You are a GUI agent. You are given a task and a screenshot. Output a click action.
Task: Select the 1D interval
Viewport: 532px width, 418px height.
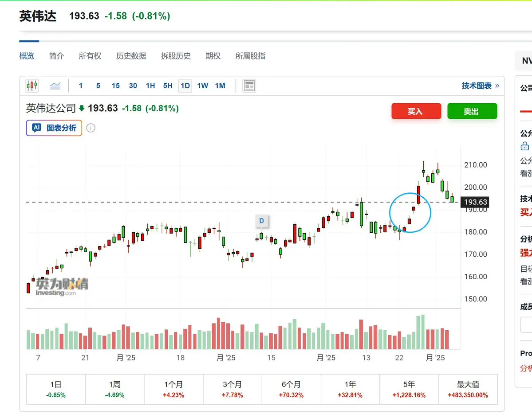coord(185,86)
